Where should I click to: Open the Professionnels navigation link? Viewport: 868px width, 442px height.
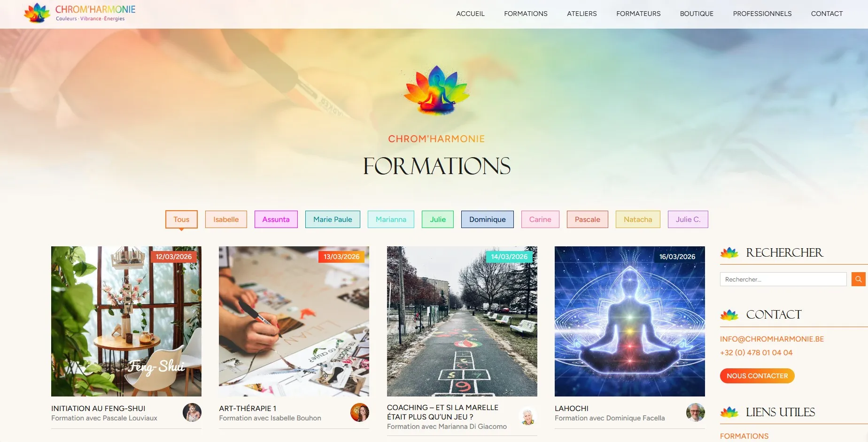tap(762, 14)
